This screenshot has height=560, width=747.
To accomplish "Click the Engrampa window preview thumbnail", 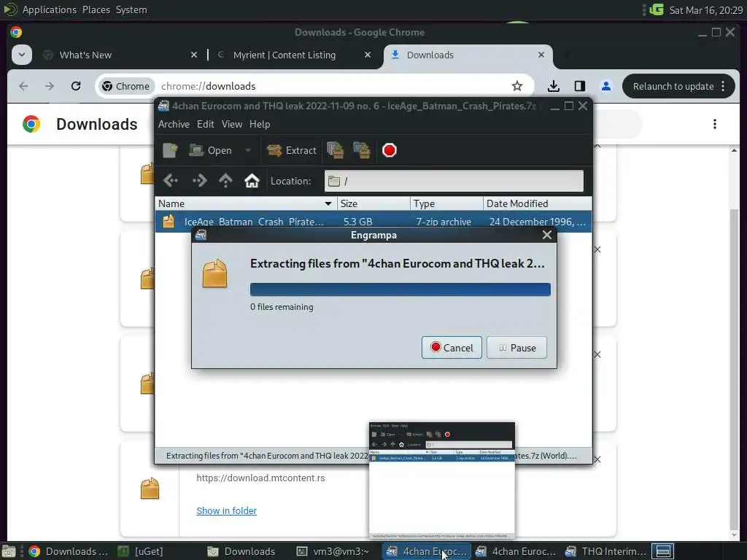I will (x=442, y=481).
